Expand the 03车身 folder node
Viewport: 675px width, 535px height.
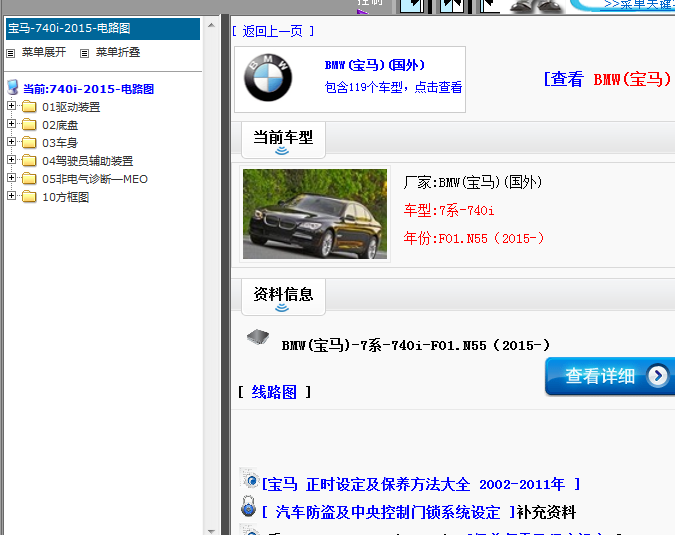12,142
